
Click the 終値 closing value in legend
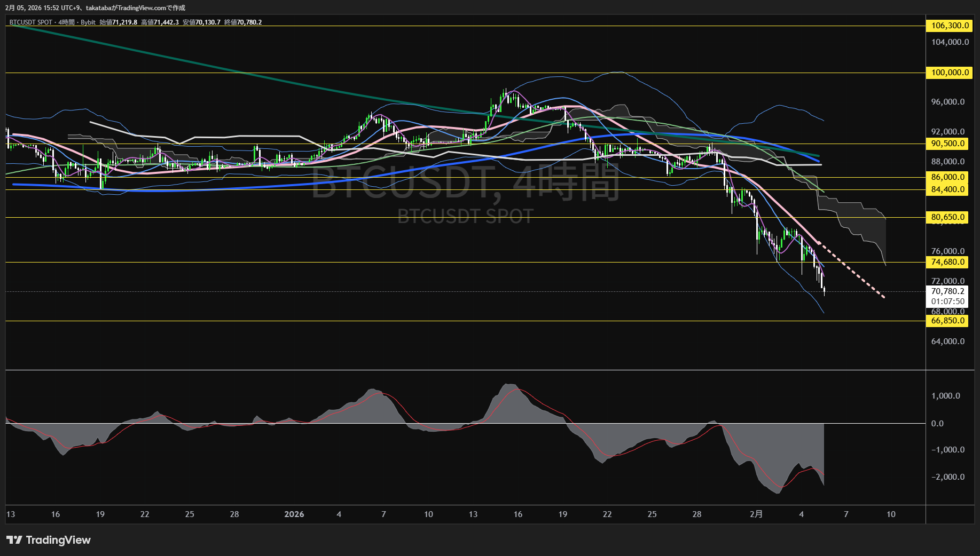click(243, 22)
